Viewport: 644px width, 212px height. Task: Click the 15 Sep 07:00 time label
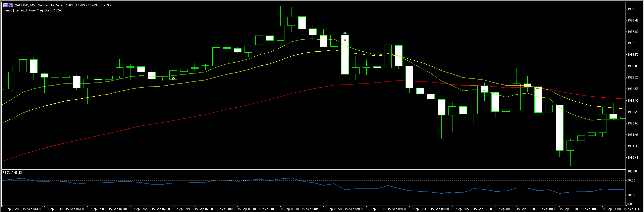(97, 209)
